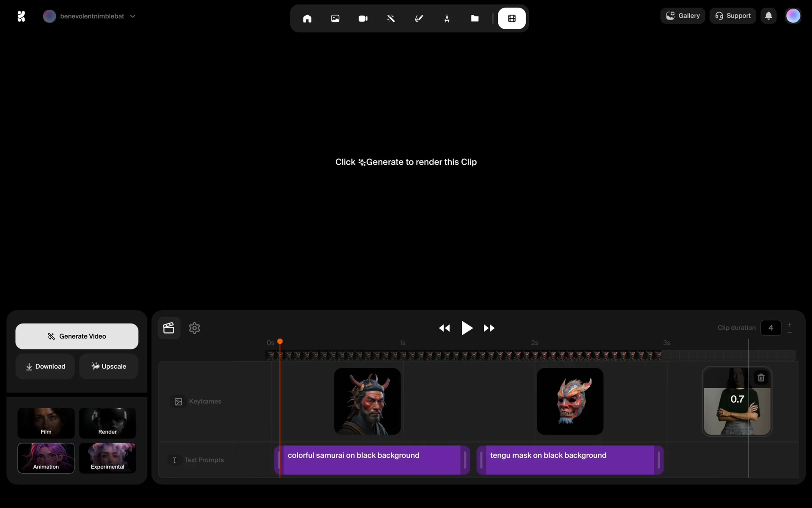Expand the benevolentnimblebat account dropdown
This screenshot has height=508, width=812.
coord(133,16)
